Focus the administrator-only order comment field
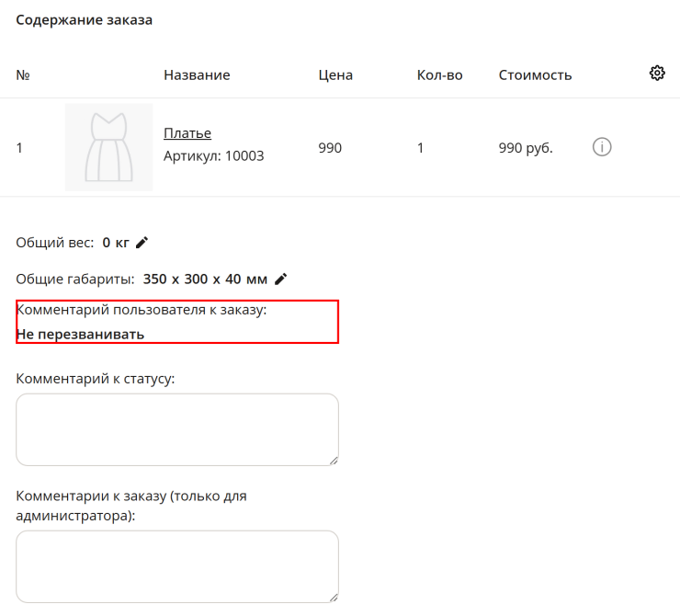This screenshot has height=616, width=680. click(177, 566)
